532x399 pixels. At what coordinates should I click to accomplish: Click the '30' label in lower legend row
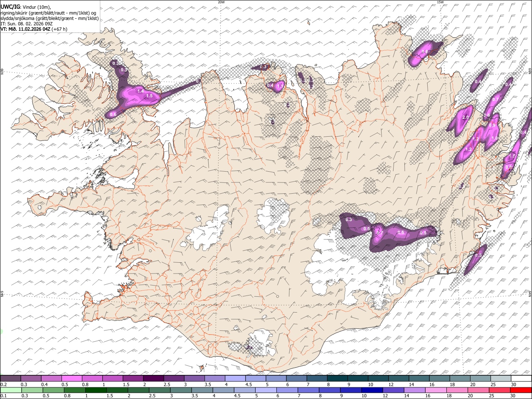(x=512, y=396)
